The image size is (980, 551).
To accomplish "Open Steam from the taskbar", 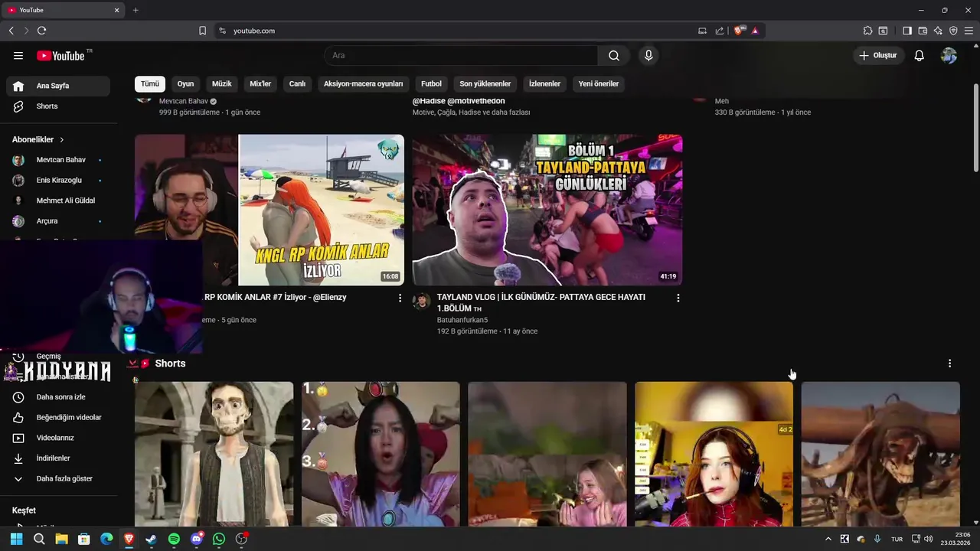I will point(152,540).
